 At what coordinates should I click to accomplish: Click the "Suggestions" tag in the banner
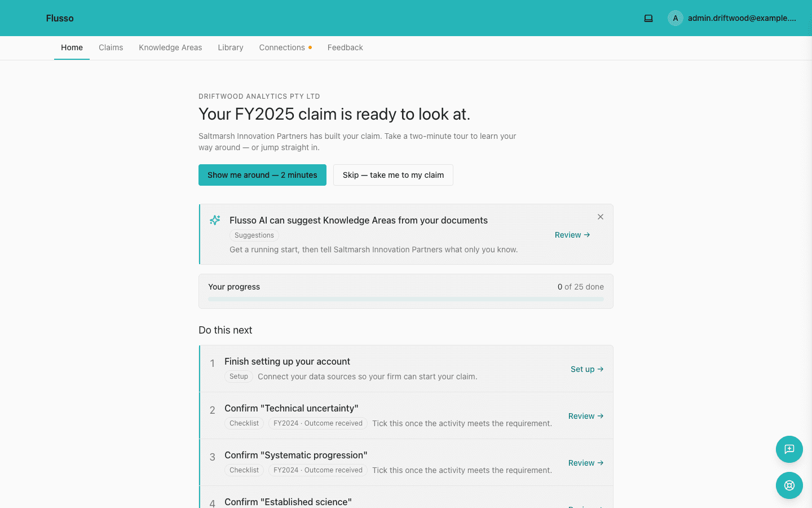[254, 235]
